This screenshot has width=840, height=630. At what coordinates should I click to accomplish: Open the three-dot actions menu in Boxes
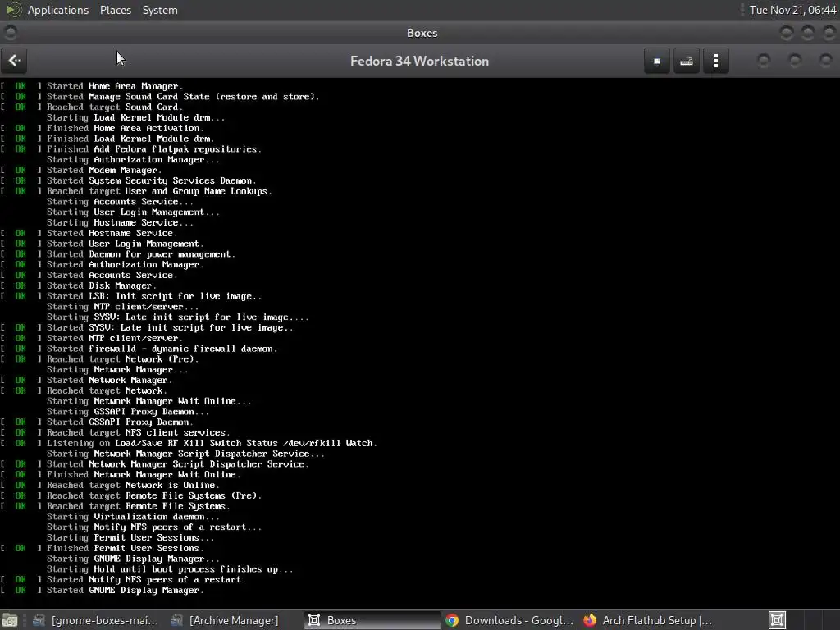tap(715, 61)
